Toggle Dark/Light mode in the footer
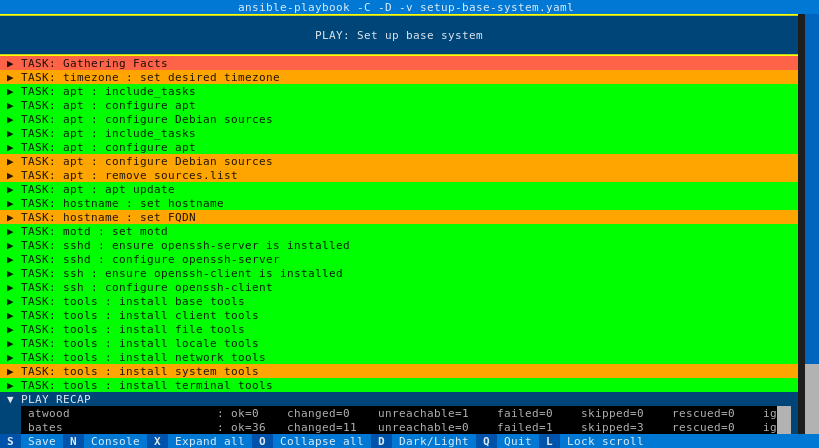Screen dimensions: 819x448 pyautogui.click(x=423, y=441)
